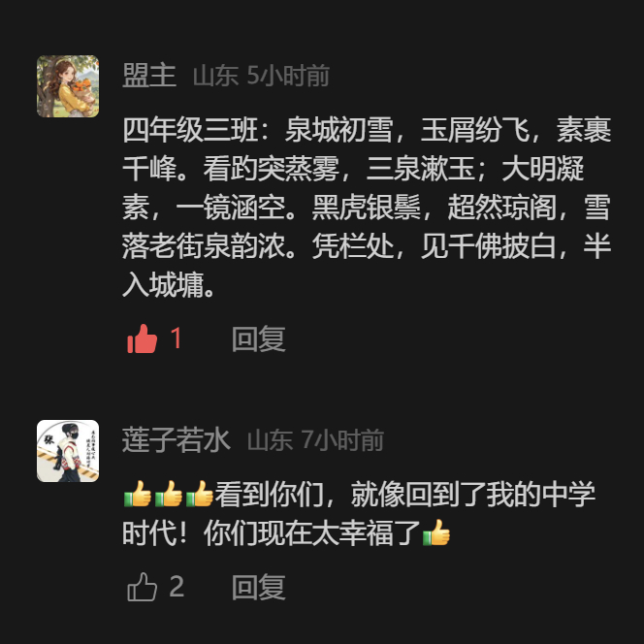
Task: Reply to 盟主's poem comment
Action: (x=259, y=338)
